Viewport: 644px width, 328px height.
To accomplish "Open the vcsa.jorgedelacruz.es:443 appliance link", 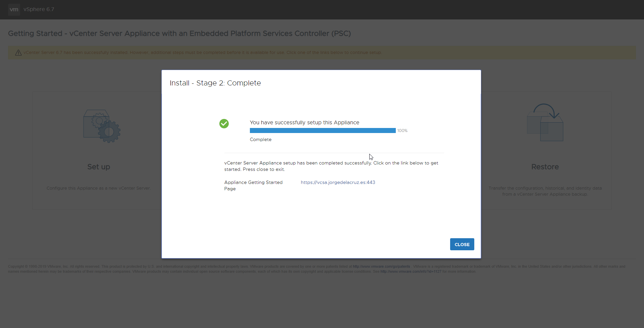I will [x=338, y=182].
